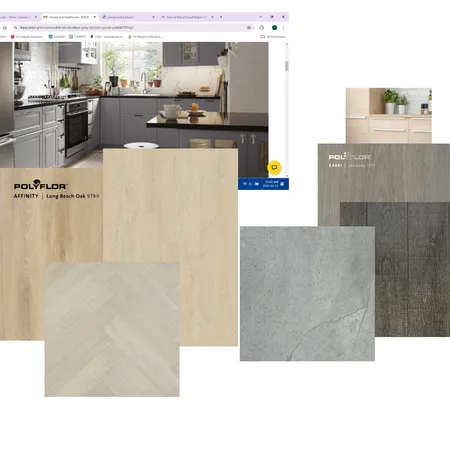Switch to the Pine & Wood Board Match tab
This screenshot has height=450, width=450.
[x=187, y=17]
